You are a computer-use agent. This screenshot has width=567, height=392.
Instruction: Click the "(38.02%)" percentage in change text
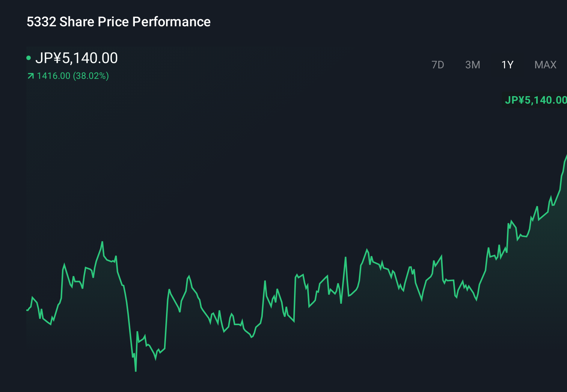coord(91,76)
